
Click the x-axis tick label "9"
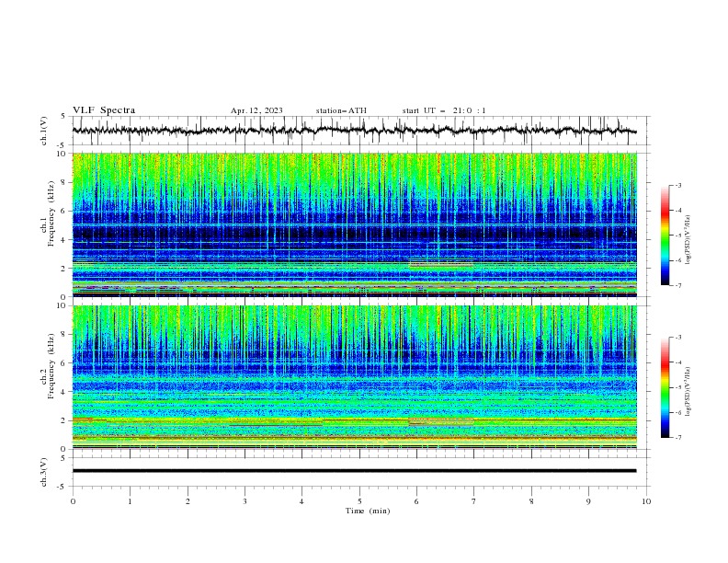pyautogui.click(x=588, y=501)
